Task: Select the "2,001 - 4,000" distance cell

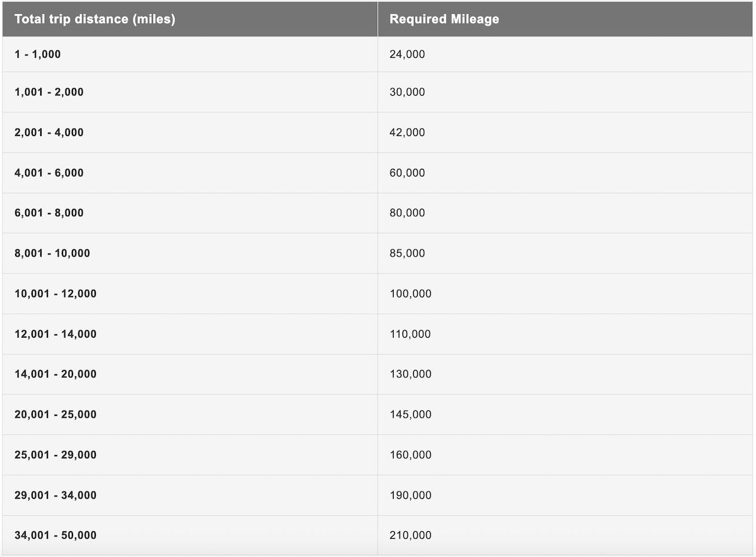Action: click(49, 132)
